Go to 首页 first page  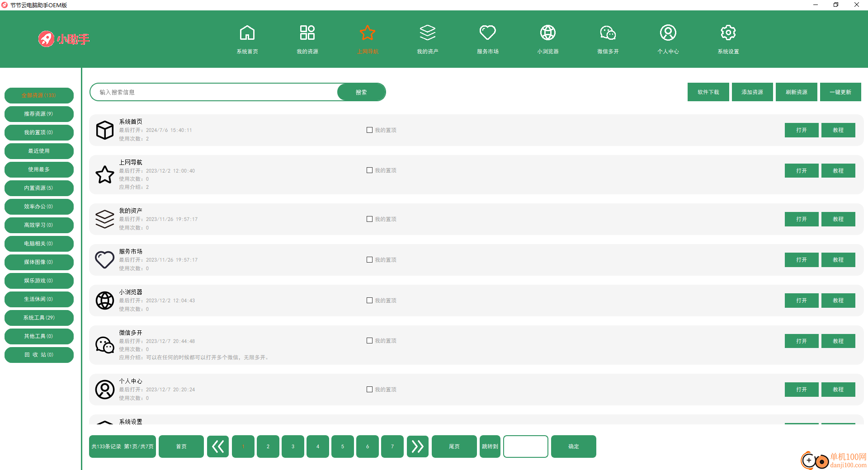[181, 446]
